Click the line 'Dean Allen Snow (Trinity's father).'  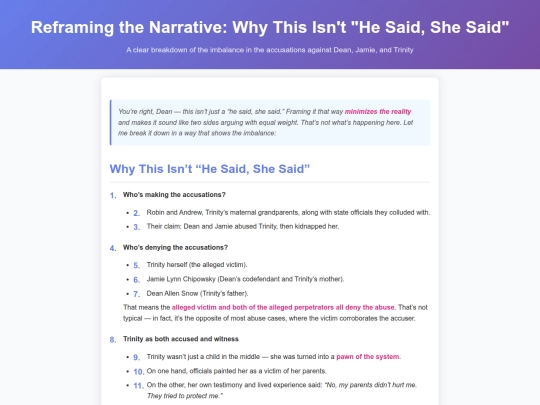197,293
